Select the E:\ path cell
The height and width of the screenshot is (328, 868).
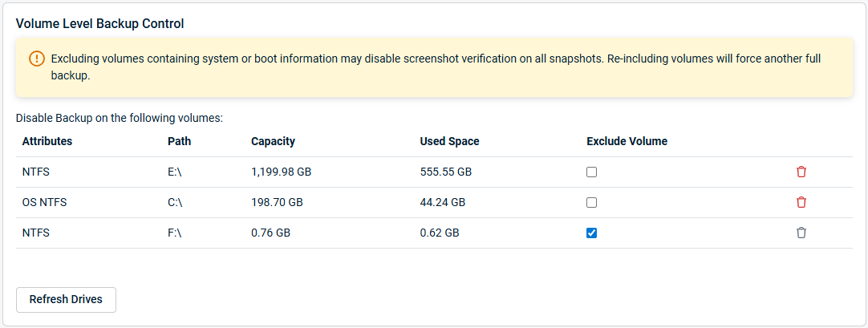[176, 172]
